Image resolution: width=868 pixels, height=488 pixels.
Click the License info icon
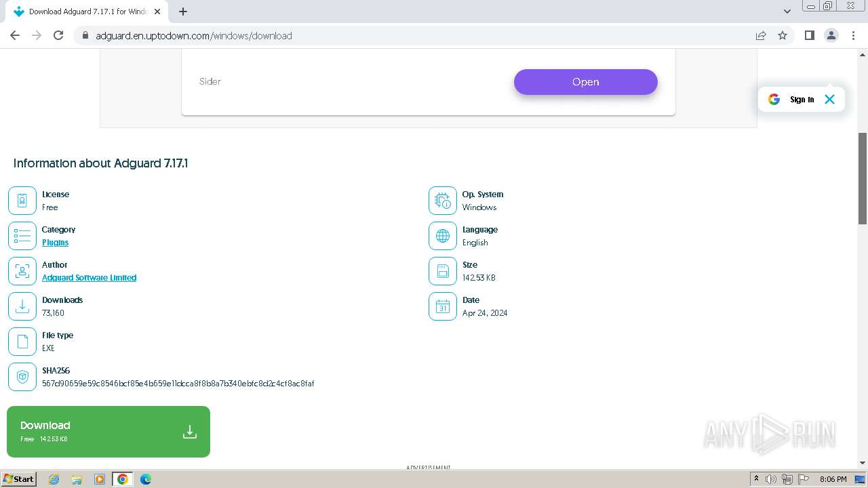click(x=22, y=201)
